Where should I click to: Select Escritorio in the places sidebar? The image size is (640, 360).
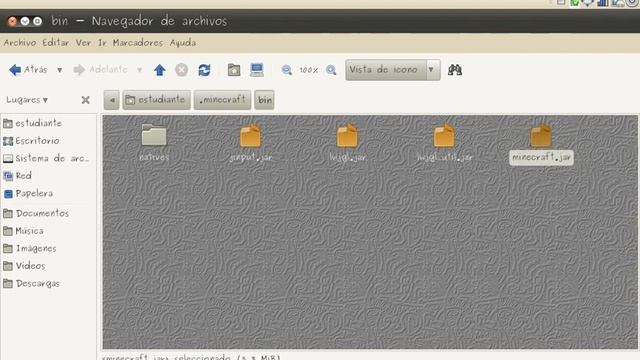(x=31, y=141)
